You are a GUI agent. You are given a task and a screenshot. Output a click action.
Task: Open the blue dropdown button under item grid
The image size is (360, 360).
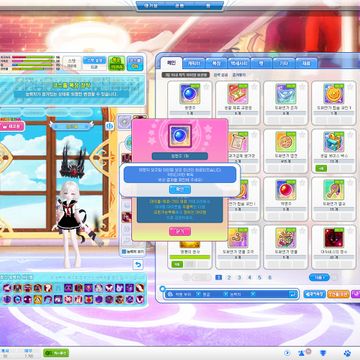click(x=319, y=277)
